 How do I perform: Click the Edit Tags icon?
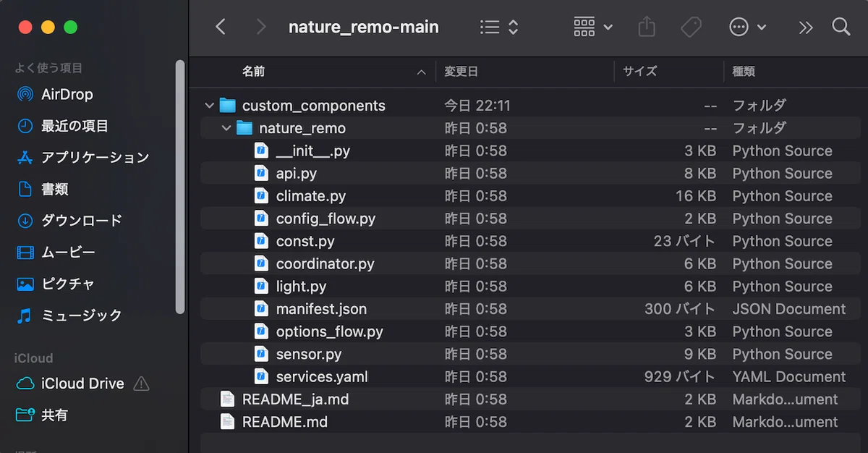click(x=691, y=27)
